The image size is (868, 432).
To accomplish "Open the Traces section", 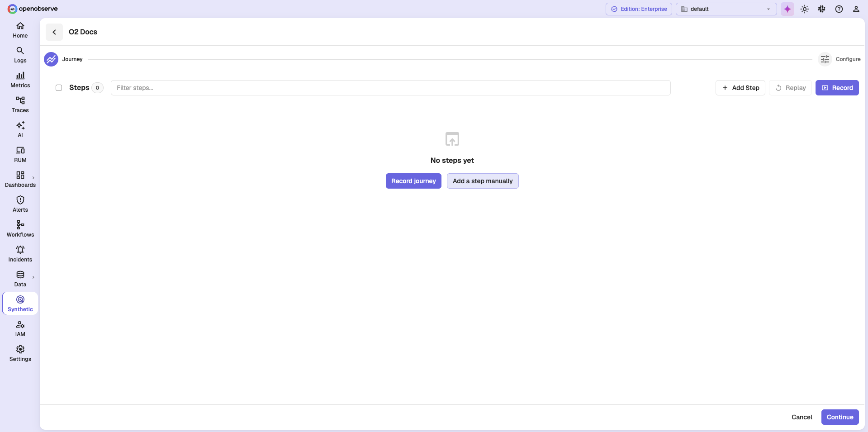I will tap(20, 105).
